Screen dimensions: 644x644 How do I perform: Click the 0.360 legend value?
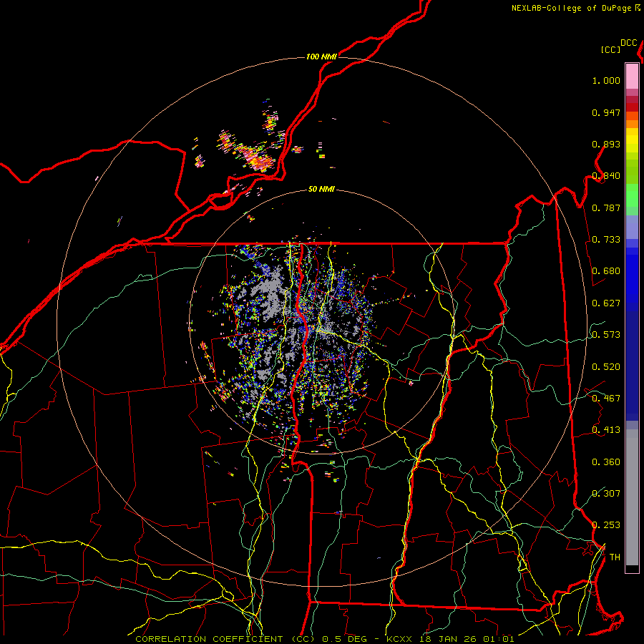pos(606,462)
